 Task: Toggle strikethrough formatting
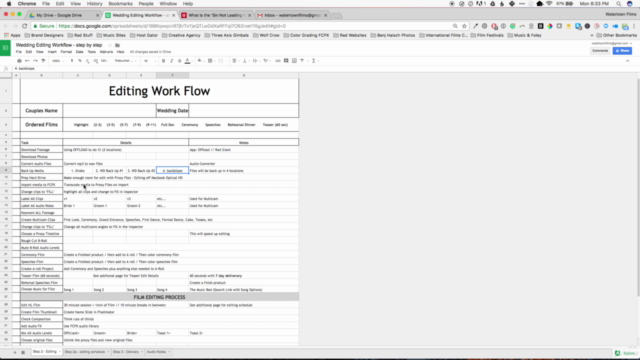[180, 61]
